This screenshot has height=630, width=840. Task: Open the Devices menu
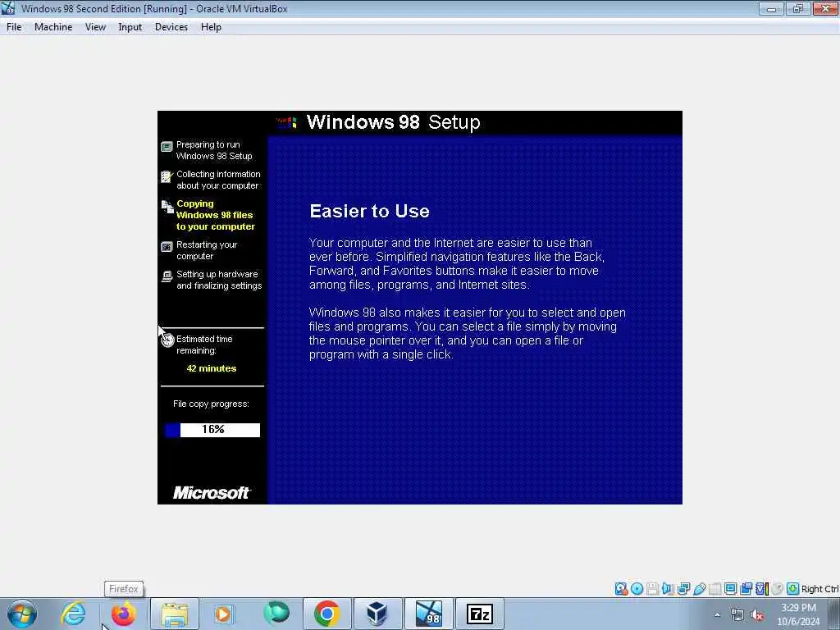pyautogui.click(x=171, y=27)
